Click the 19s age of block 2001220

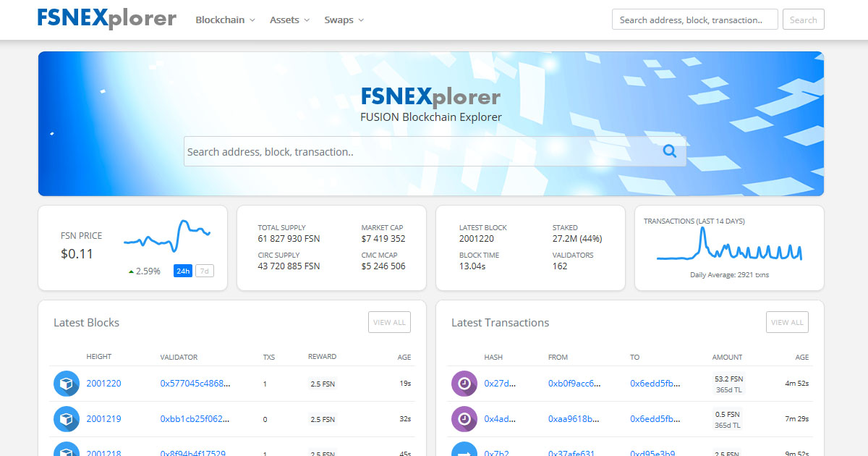[405, 384]
